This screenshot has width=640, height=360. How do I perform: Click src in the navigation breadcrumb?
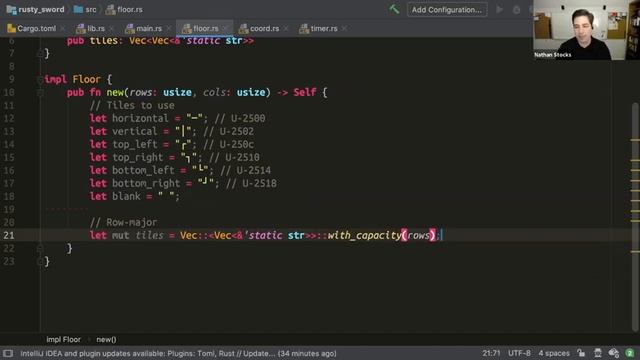click(x=91, y=9)
